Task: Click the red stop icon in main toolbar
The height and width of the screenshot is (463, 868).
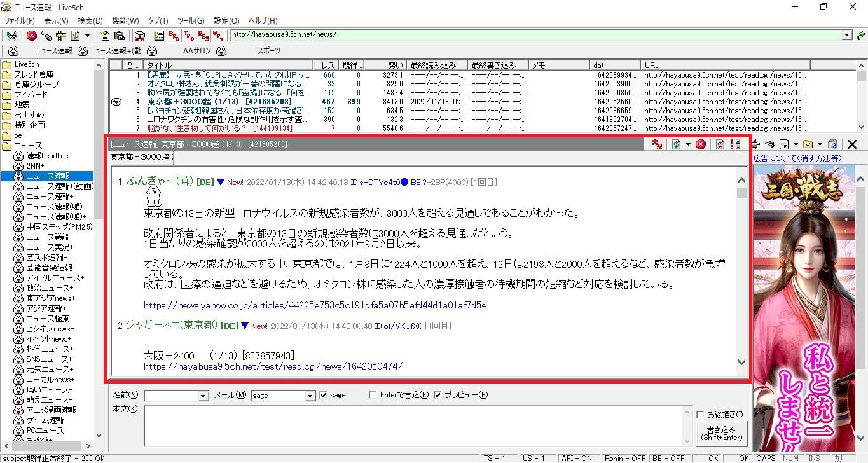Action: 32,36
